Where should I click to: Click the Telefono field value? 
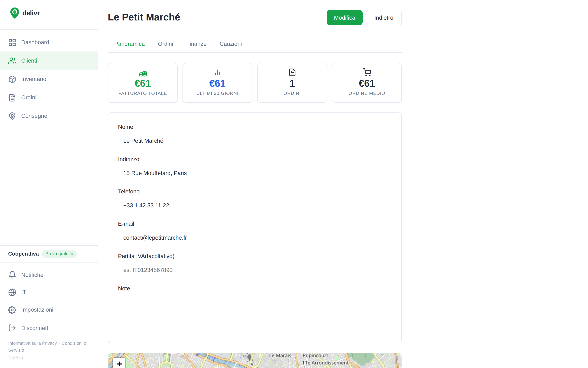[255, 205]
